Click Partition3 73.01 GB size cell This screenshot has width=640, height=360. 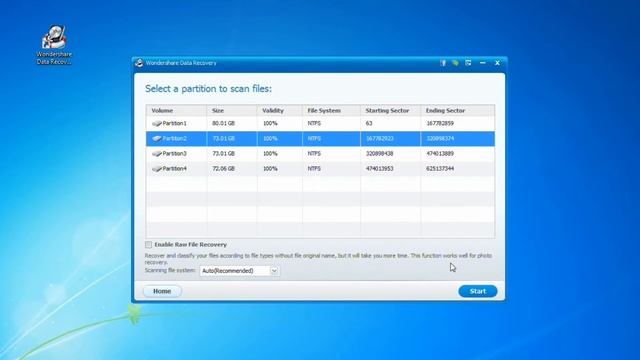223,153
